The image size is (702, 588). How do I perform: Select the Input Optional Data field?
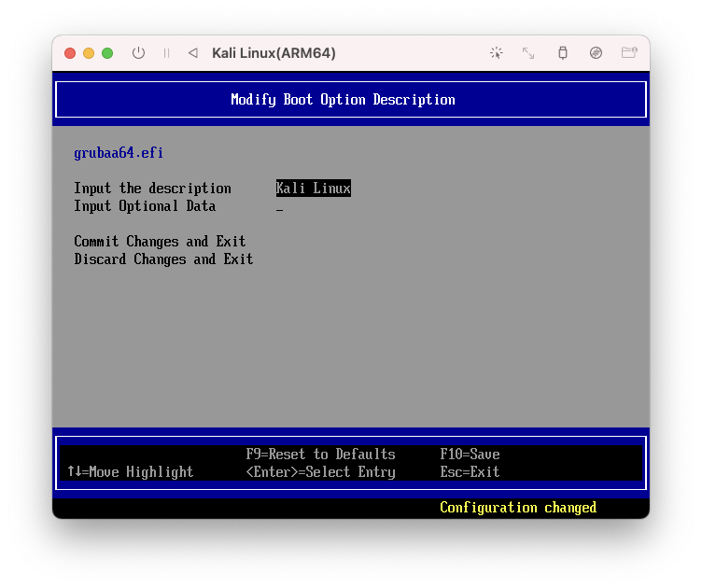click(279, 207)
